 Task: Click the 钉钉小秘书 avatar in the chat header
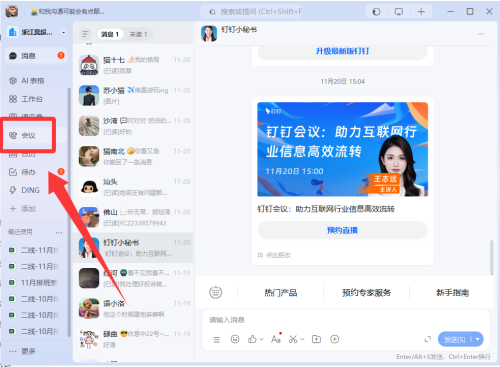209,34
